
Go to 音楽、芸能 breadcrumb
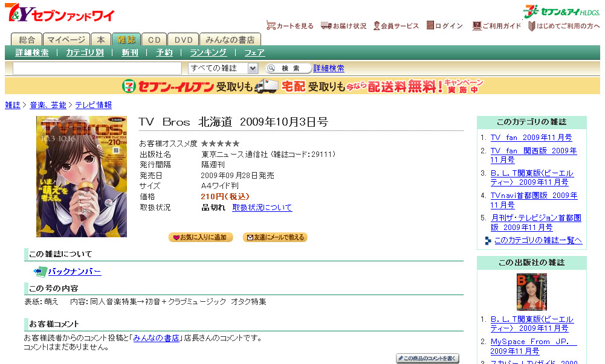pyautogui.click(x=48, y=105)
